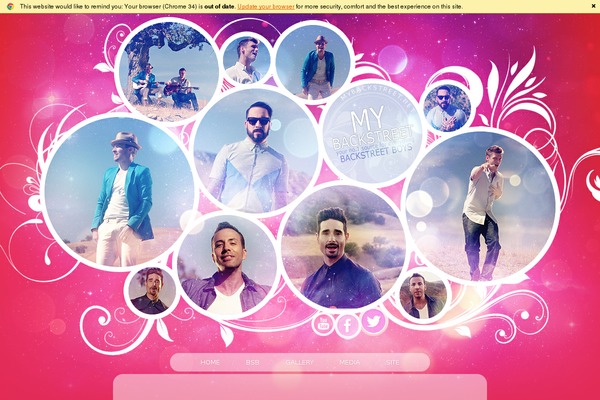Click the Chrome icon in the notification bar
Screen dimensions: 600x400
(x=10, y=6)
